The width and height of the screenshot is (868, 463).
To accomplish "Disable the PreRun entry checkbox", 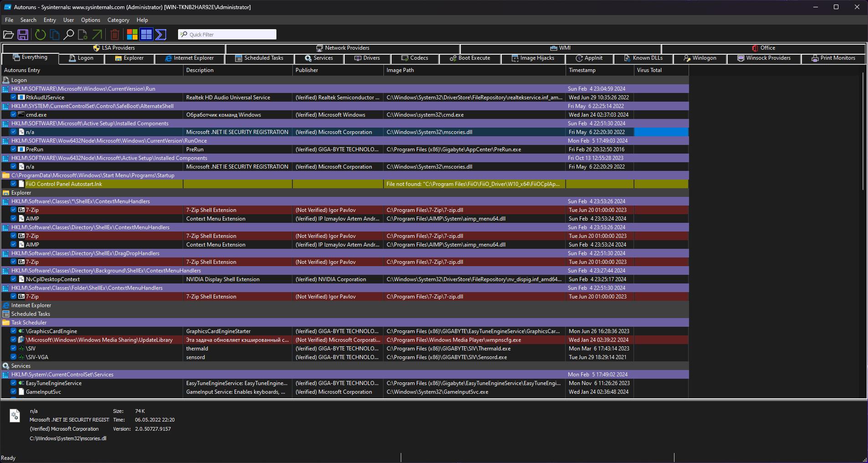I will 14,149.
